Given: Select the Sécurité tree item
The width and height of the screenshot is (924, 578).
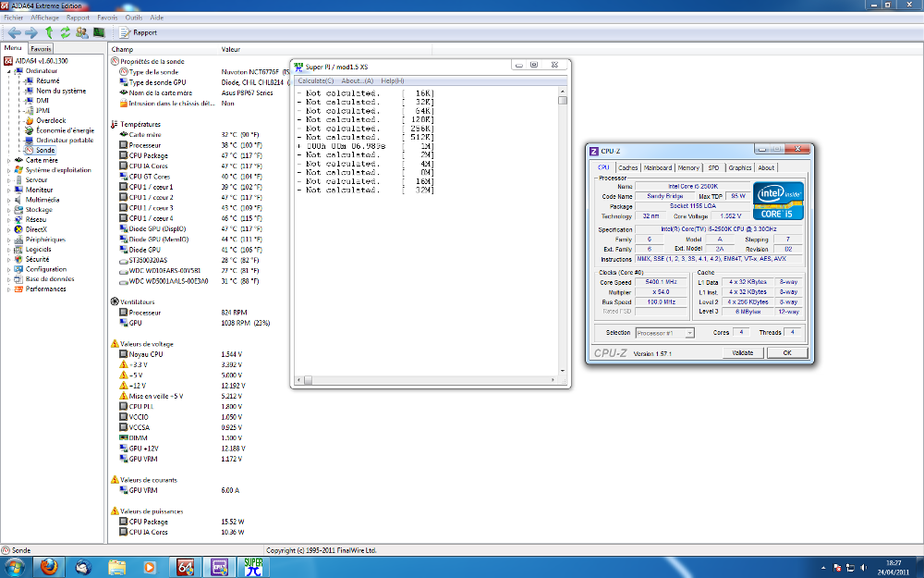Looking at the screenshot, I should [37, 259].
